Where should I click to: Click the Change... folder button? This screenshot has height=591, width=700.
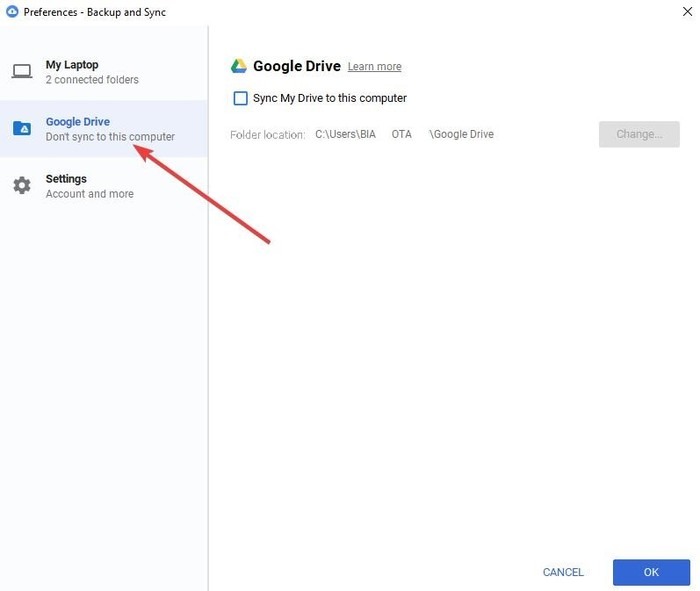[639, 134]
